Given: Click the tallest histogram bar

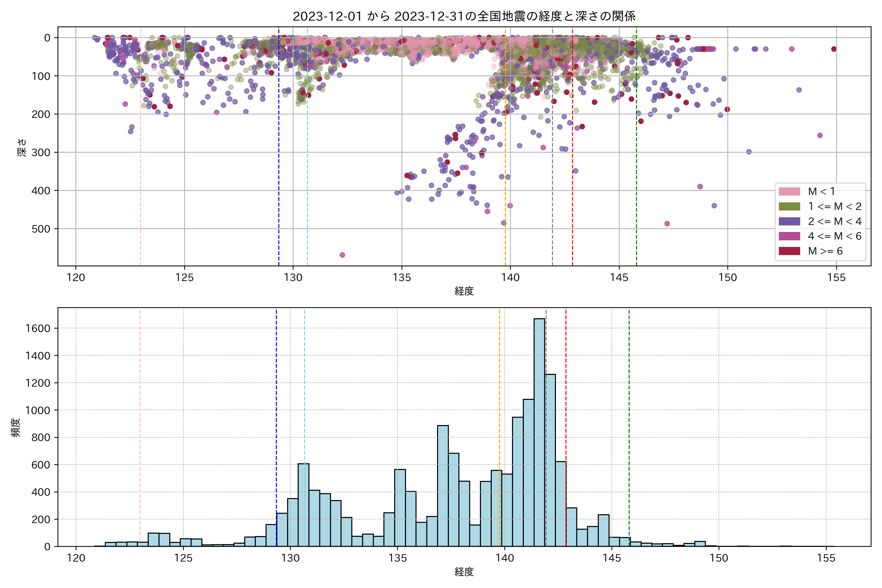Looking at the screenshot, I should click(539, 431).
